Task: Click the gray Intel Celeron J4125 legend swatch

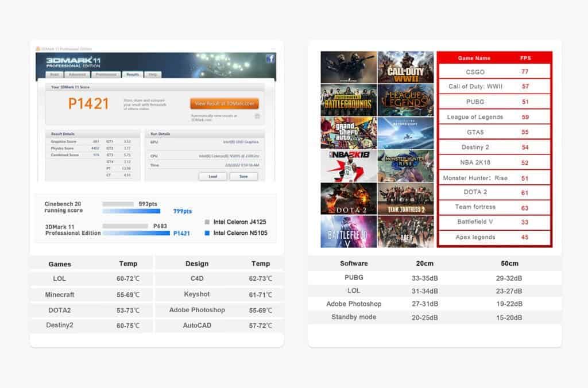Action: [207, 222]
